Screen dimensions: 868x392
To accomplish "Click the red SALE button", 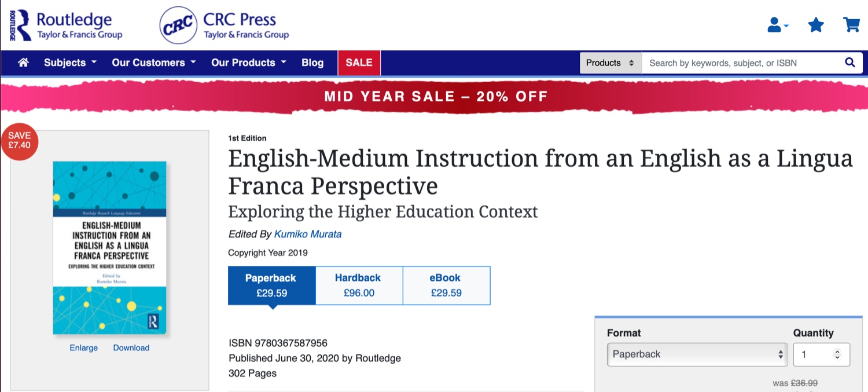I will [359, 63].
